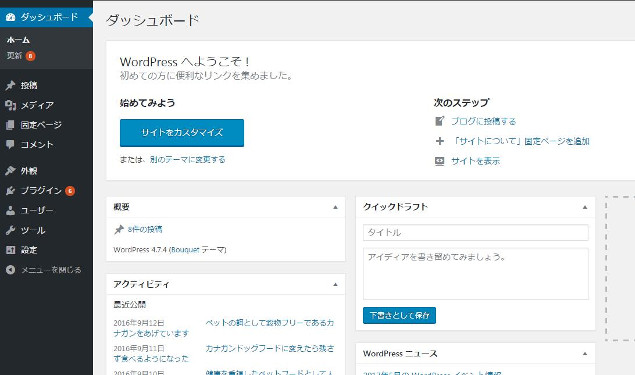Click the アイディアを書き留めてみましょう text area

coord(475,274)
